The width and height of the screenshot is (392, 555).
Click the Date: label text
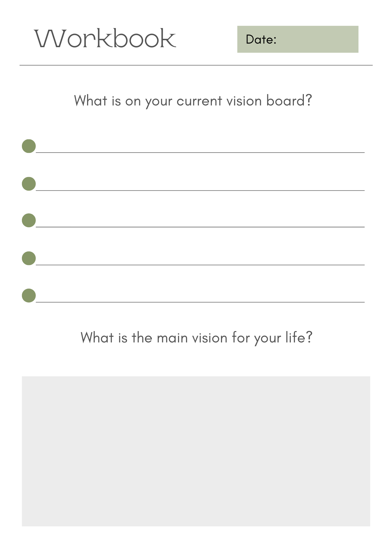[261, 40]
